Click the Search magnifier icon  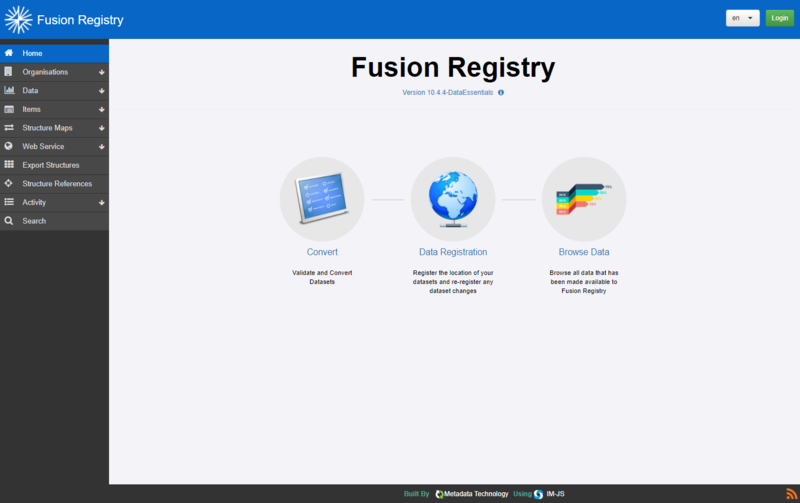pyautogui.click(x=9, y=220)
